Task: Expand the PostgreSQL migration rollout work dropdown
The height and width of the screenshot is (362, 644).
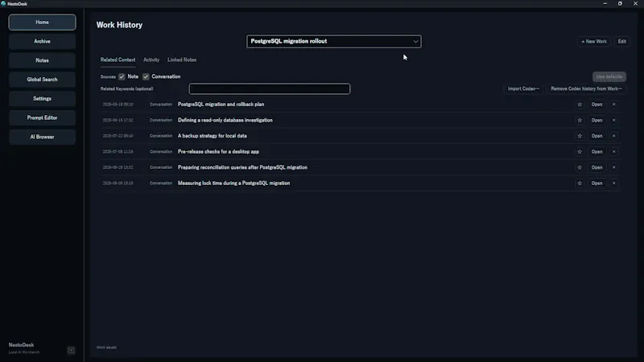Action: 334,42
